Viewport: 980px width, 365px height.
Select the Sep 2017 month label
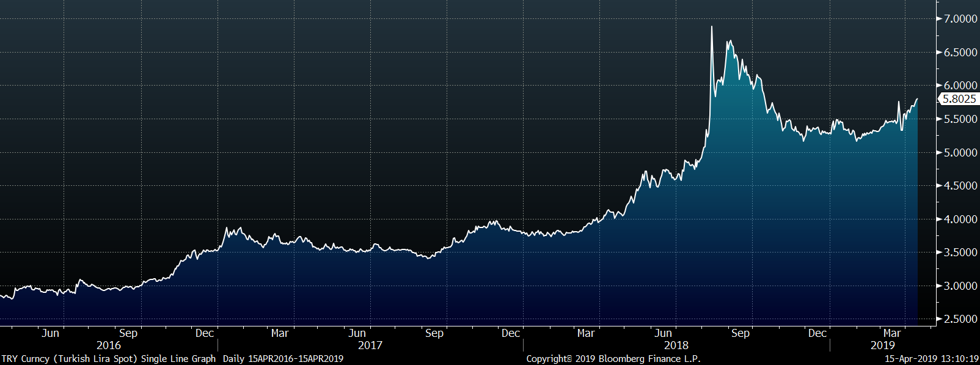click(434, 333)
